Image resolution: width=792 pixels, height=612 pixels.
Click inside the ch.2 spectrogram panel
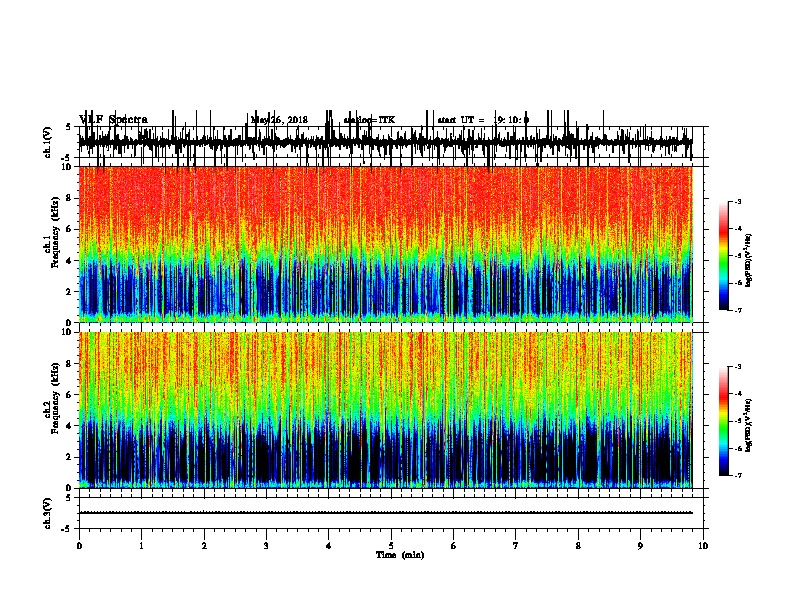[x=385, y=410]
